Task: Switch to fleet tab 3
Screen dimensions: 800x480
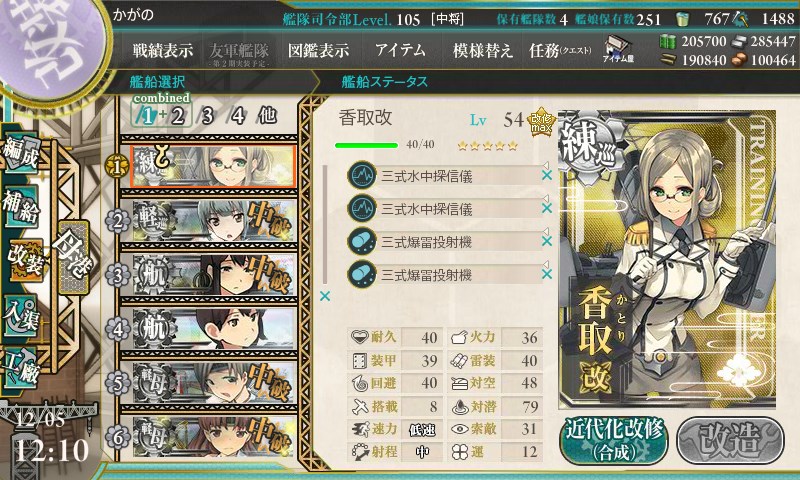Action: point(207,116)
